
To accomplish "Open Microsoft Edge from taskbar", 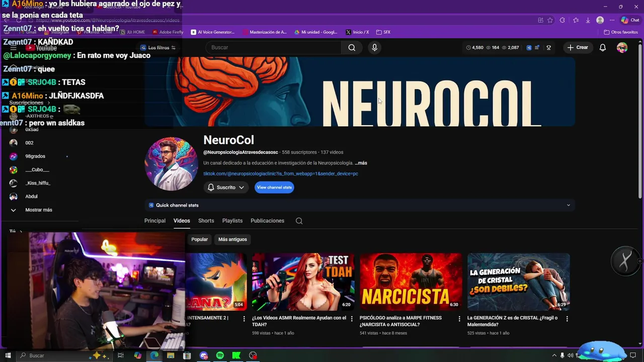I will coord(154,355).
